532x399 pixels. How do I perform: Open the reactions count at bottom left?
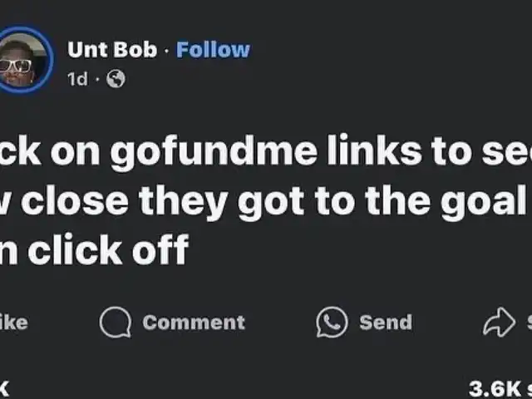coord(4,388)
